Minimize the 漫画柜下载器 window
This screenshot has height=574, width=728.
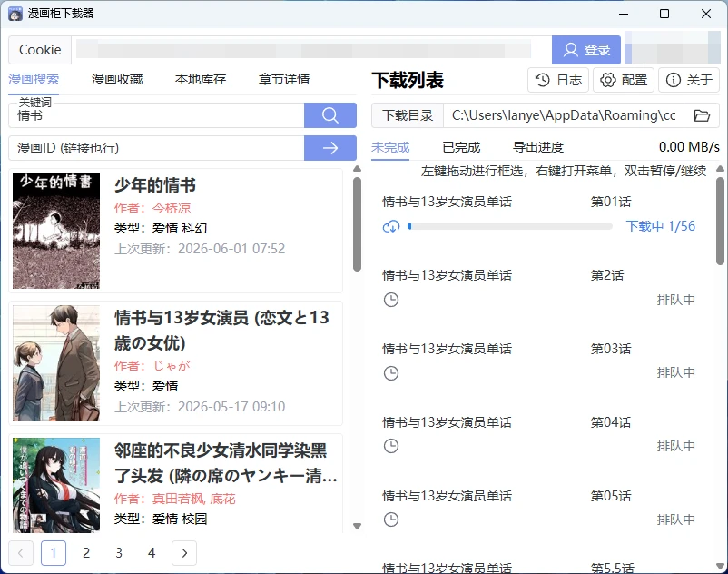point(624,14)
